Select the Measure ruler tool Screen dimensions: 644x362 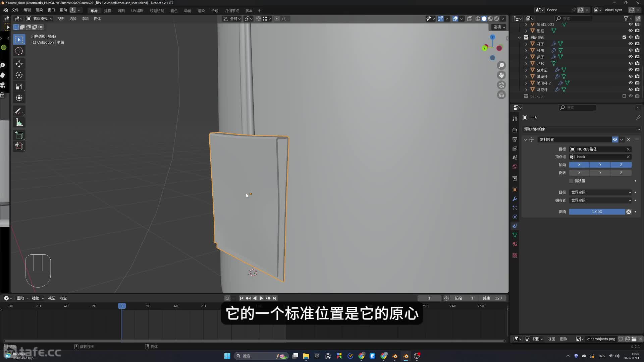19,123
